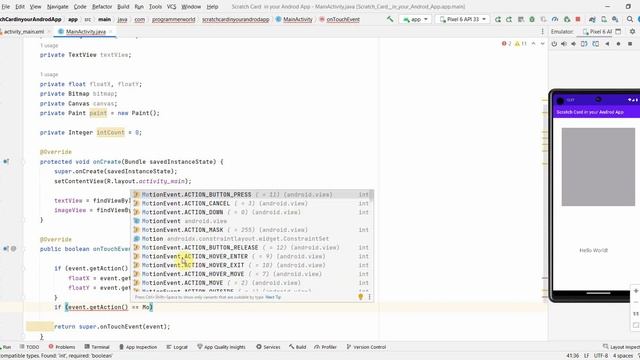This screenshot has height=360, width=640.
Task: Open the Code menu
Action: pos(80,7)
